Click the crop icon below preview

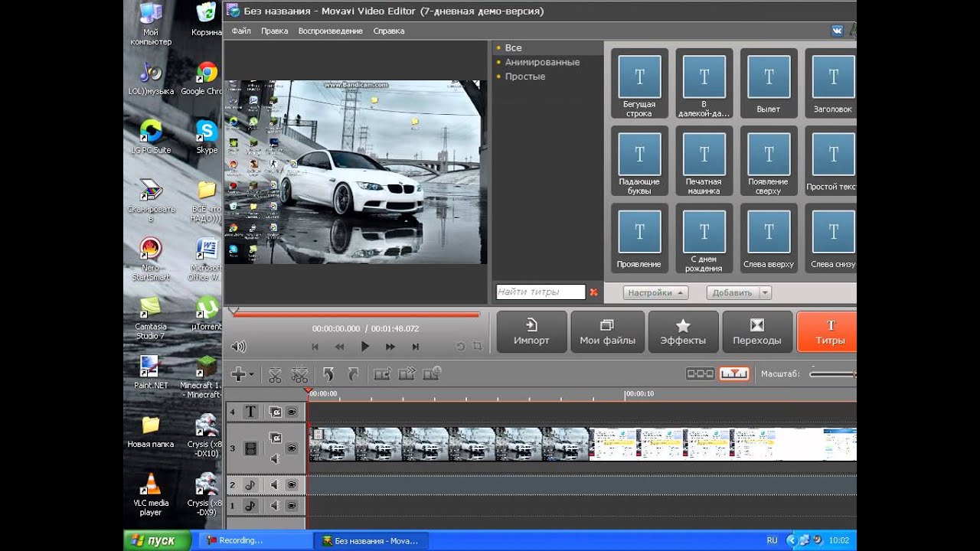coord(478,347)
